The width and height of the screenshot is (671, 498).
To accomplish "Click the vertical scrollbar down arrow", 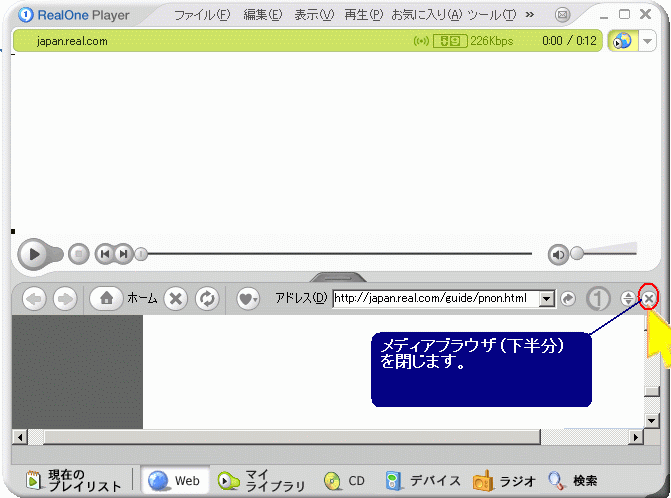I will click(x=651, y=421).
